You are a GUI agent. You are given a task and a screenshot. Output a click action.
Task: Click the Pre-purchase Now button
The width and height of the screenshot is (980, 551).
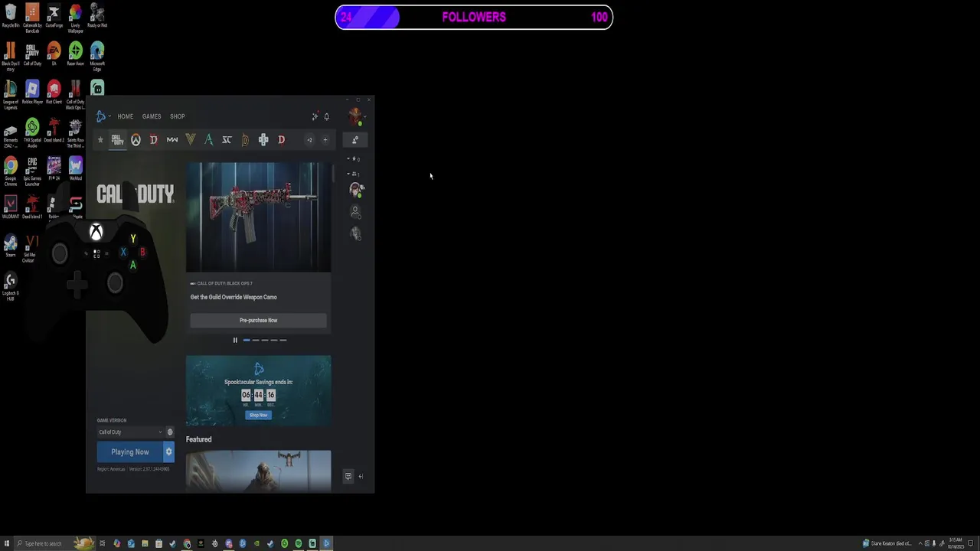[259, 321]
